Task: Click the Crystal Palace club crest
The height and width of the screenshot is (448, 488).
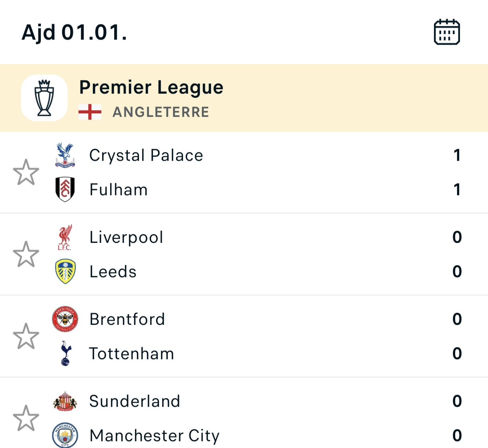Action: [65, 155]
